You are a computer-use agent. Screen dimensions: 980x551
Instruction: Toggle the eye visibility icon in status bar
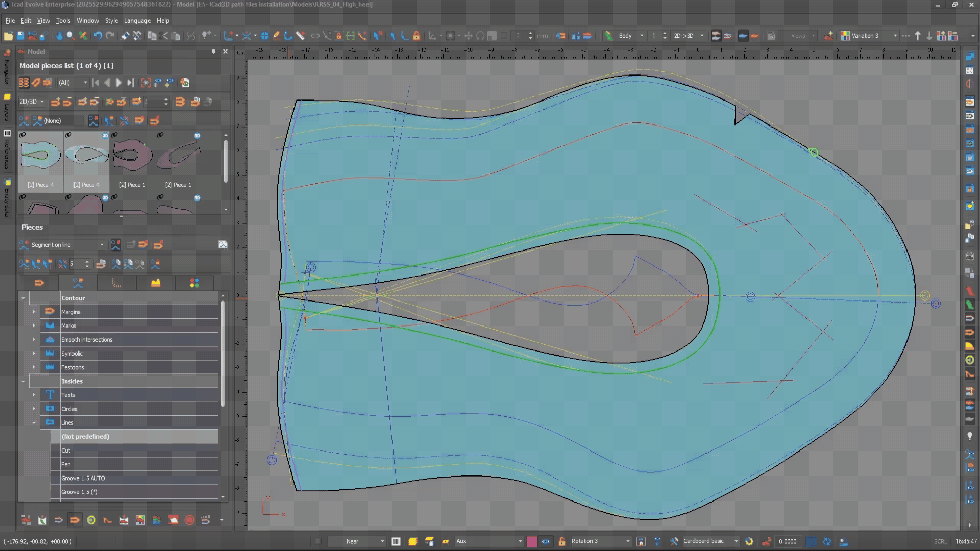tap(546, 541)
